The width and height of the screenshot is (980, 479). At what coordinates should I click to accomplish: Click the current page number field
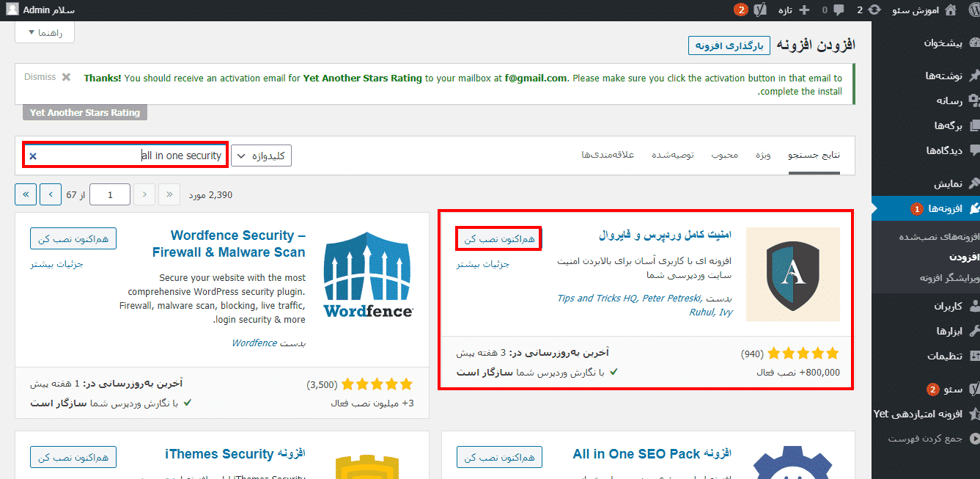click(110, 194)
